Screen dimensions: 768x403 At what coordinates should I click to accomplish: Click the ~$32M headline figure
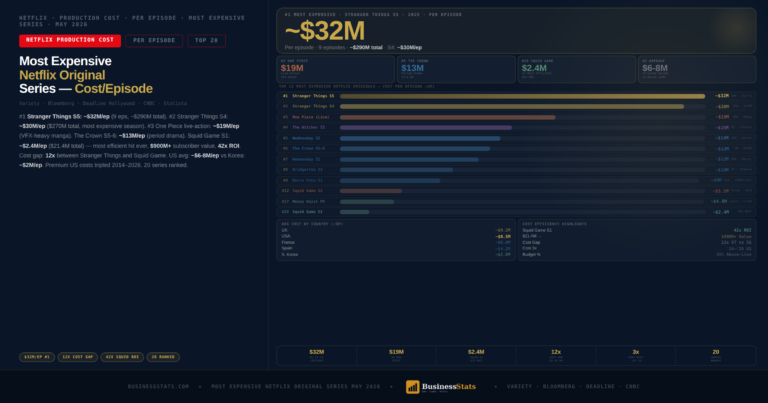point(325,31)
